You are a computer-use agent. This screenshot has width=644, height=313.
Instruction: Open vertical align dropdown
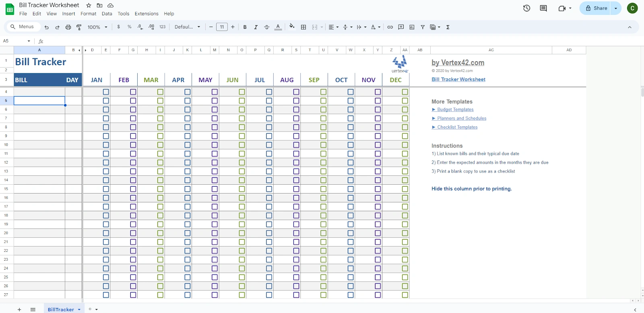pos(347,27)
